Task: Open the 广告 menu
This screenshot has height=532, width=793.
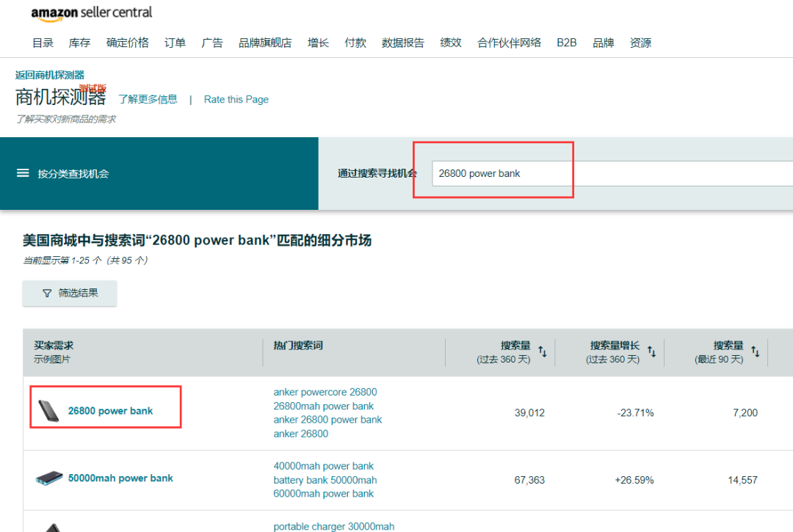Action: pyautogui.click(x=212, y=43)
